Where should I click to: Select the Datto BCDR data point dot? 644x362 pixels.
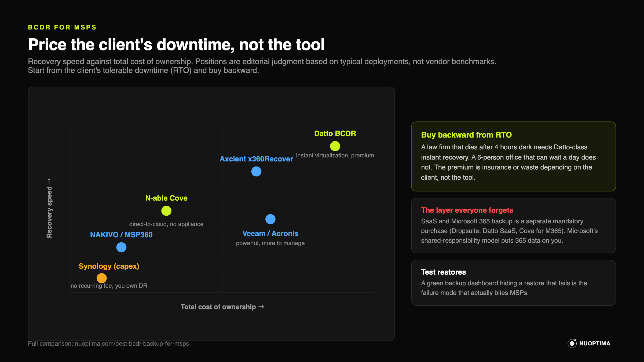pos(335,146)
